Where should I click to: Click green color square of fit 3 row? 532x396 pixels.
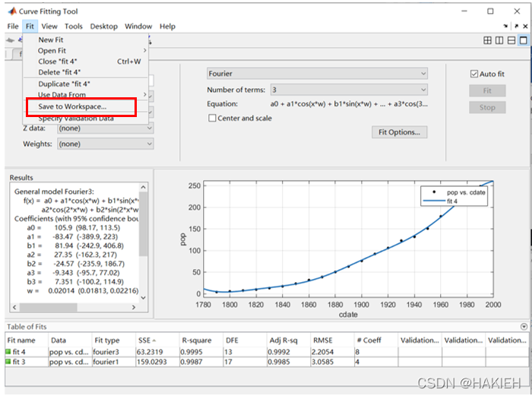coord(8,362)
